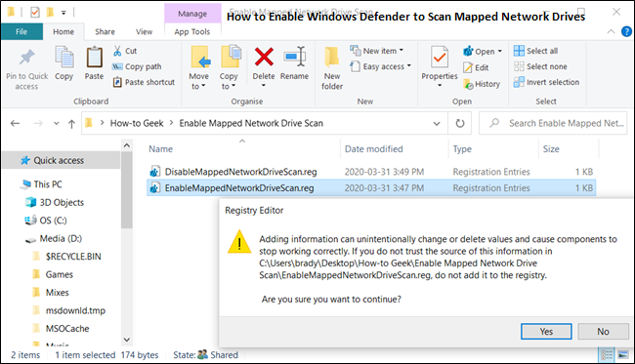The width and height of the screenshot is (635, 364).
Task: Click the History icon in Open group
Action: (x=469, y=84)
